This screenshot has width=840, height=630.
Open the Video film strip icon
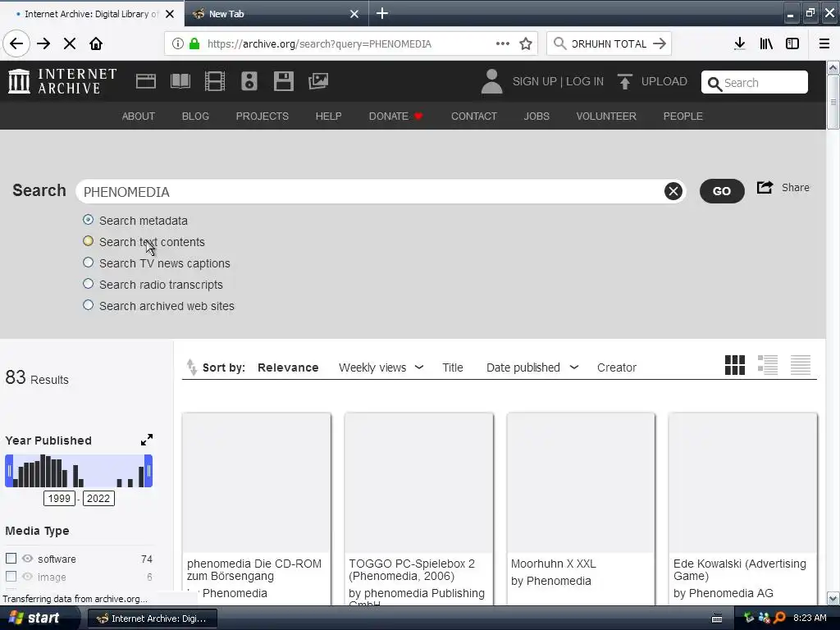[215, 81]
